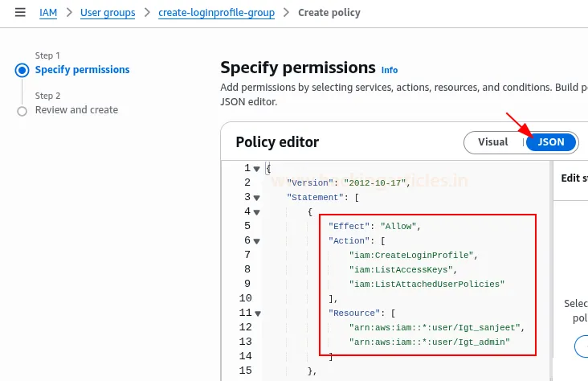Fold the Action array at line 6
Viewport: 588px width, 381px height.
pos(257,241)
